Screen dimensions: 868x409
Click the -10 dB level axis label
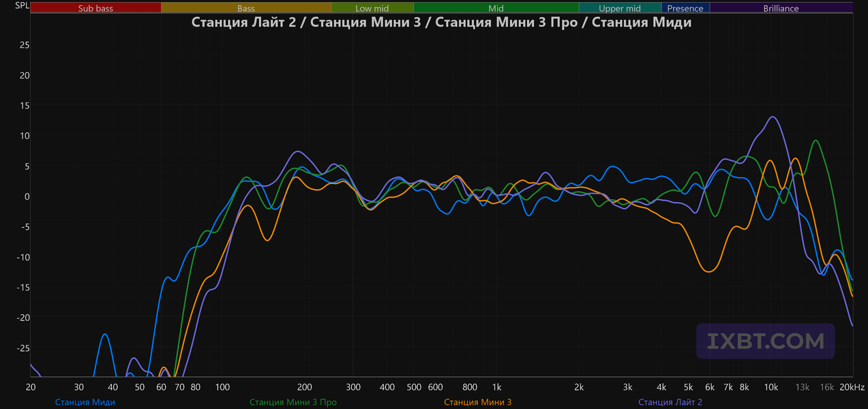[23, 257]
